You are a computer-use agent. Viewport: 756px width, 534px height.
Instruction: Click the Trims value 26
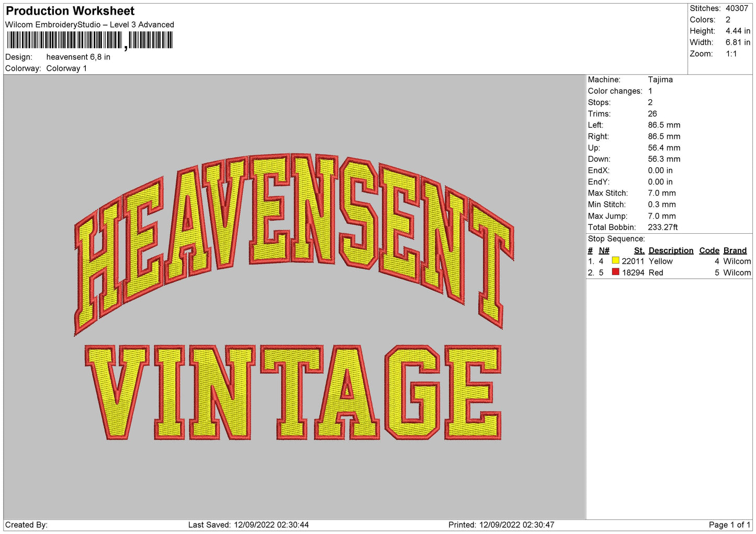[x=652, y=113]
